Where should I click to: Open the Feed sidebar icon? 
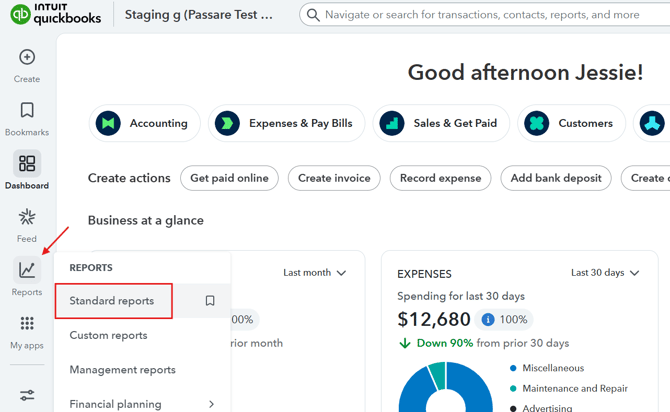click(27, 217)
